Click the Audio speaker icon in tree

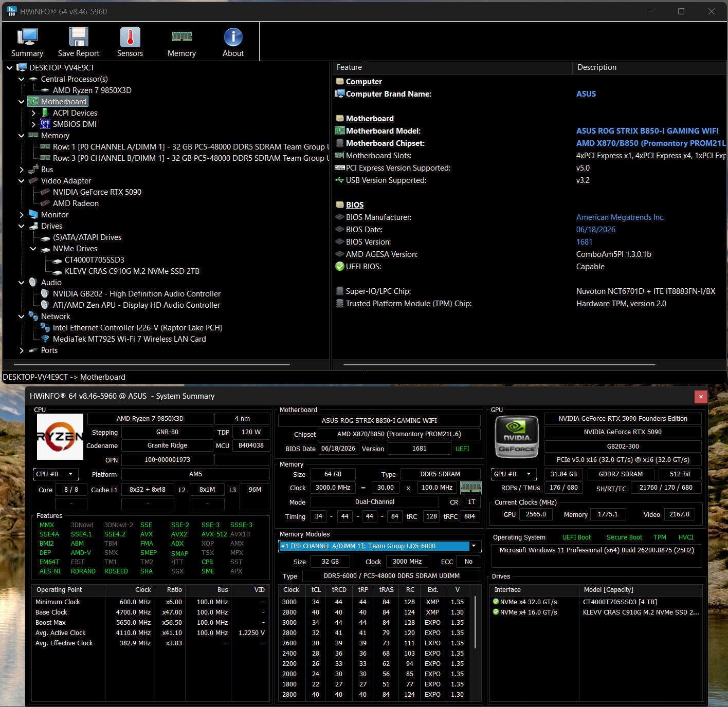click(x=33, y=282)
